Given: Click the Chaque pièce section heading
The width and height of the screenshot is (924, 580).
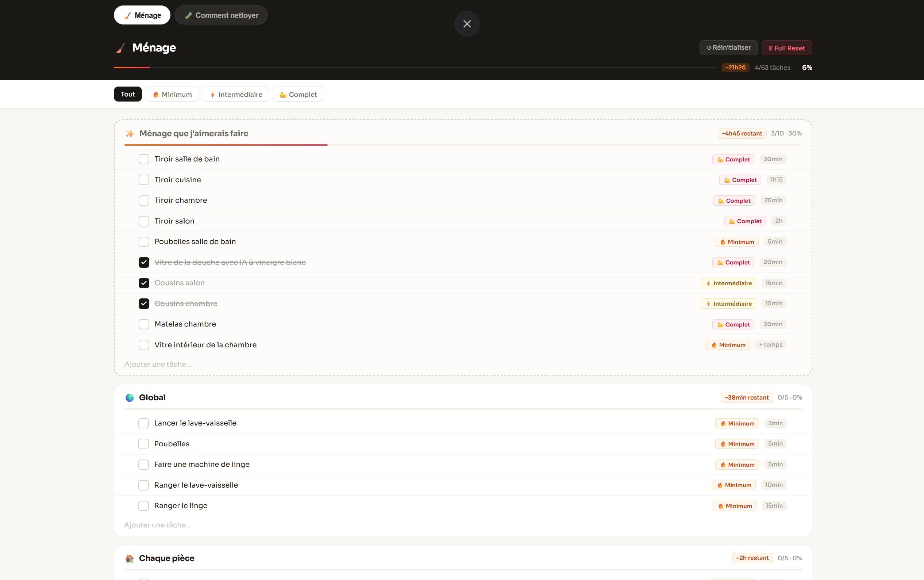Looking at the screenshot, I should point(166,558).
